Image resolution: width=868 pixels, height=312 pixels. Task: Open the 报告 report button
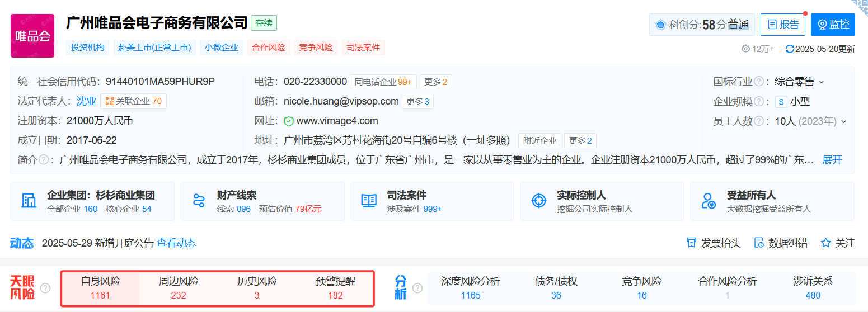[782, 25]
